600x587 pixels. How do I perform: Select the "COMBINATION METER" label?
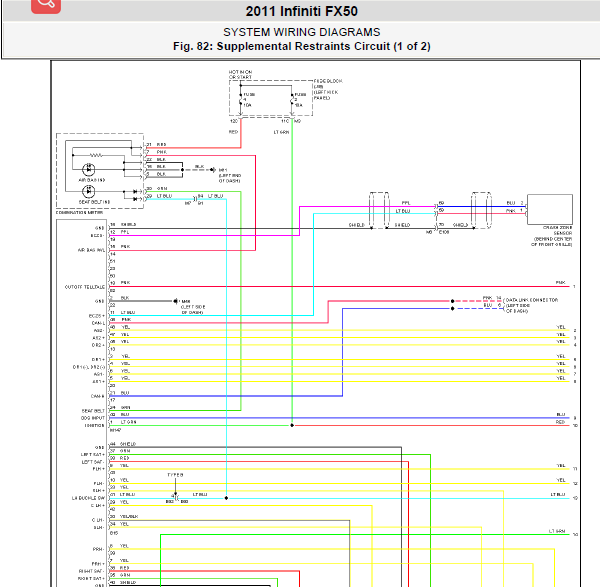[79, 212]
